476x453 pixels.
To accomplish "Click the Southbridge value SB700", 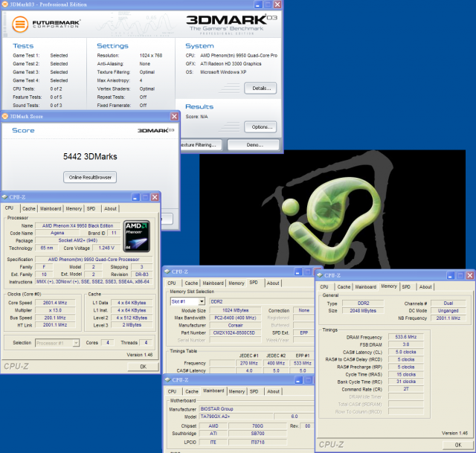I will 258,434.
